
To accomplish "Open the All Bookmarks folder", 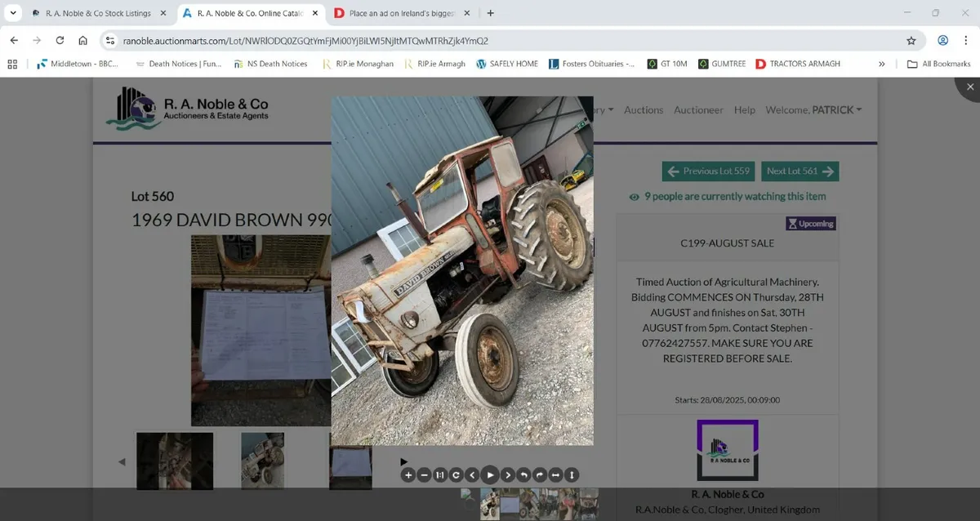I will point(938,64).
